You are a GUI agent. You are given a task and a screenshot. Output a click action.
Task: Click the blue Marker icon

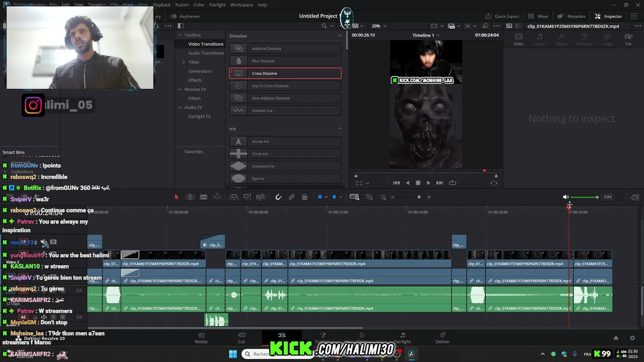pos(334,197)
